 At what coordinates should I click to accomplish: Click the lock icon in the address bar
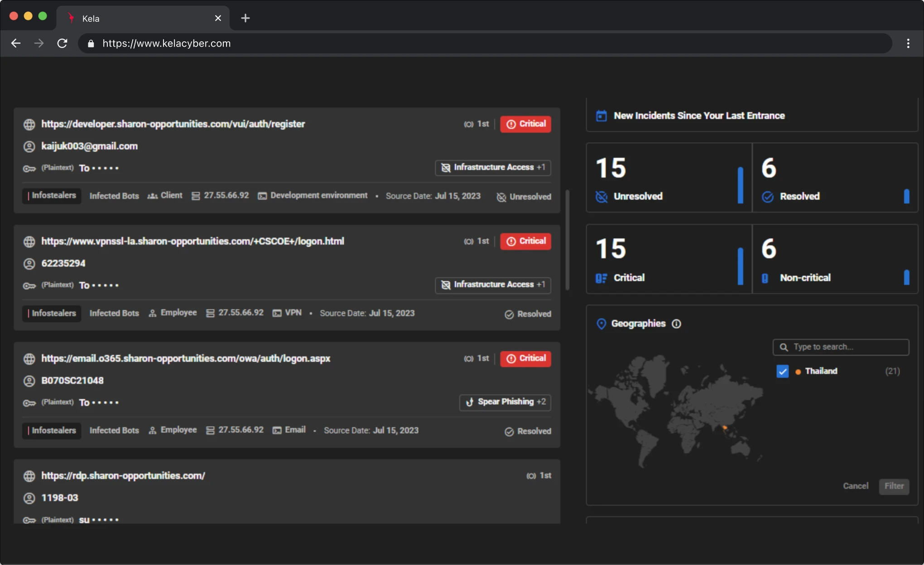(x=91, y=43)
